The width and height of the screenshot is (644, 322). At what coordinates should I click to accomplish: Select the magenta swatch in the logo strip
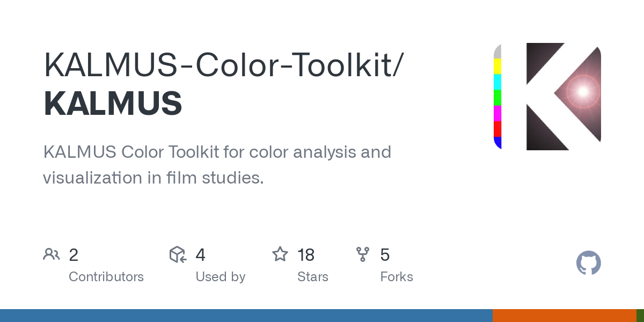(x=497, y=113)
